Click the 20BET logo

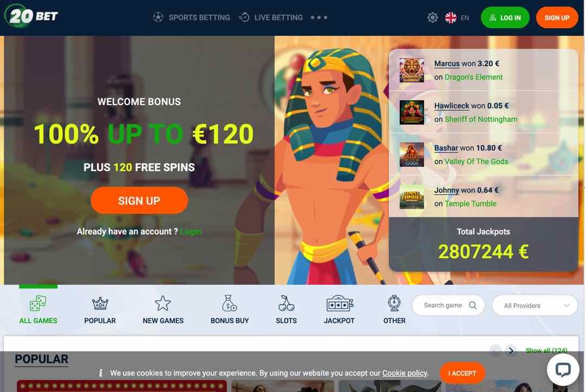31,16
